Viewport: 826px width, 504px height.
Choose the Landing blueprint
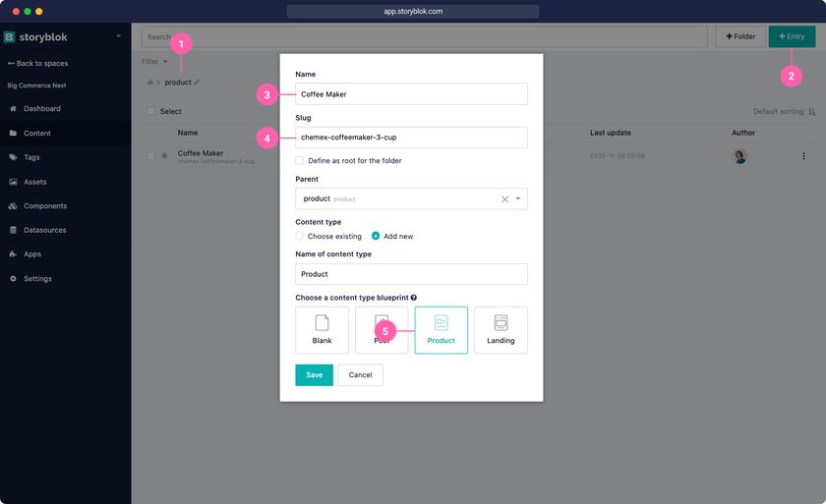[x=501, y=330]
